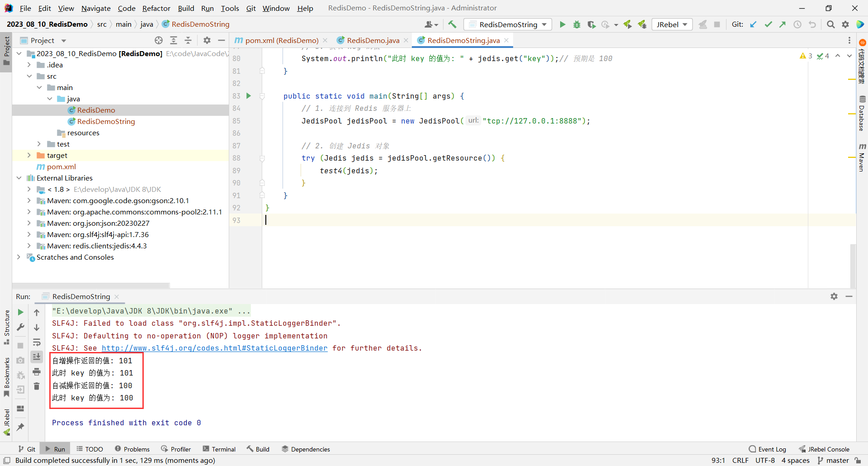
Task: Open Project panel options gear
Action: (207, 40)
